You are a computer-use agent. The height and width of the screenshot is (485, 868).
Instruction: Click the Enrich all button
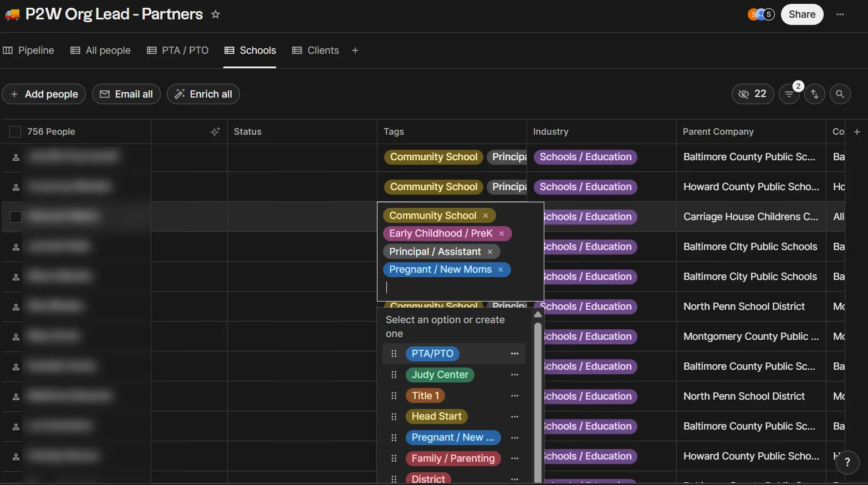point(203,94)
